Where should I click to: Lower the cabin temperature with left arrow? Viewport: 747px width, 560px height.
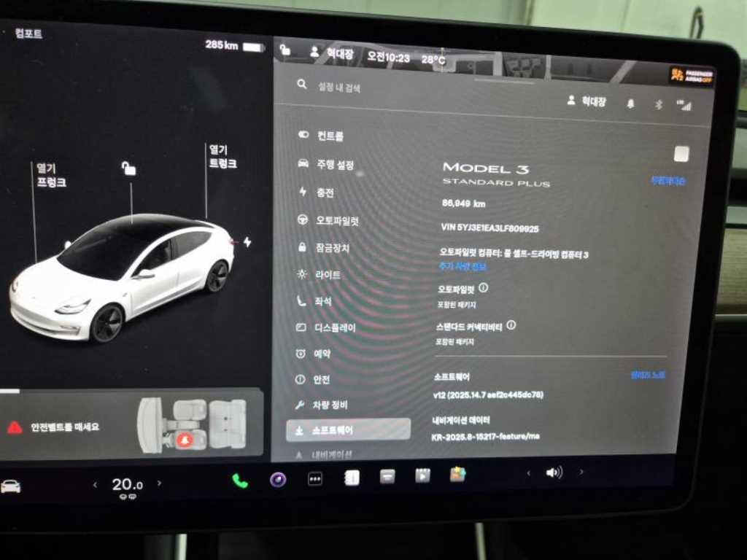point(96,485)
